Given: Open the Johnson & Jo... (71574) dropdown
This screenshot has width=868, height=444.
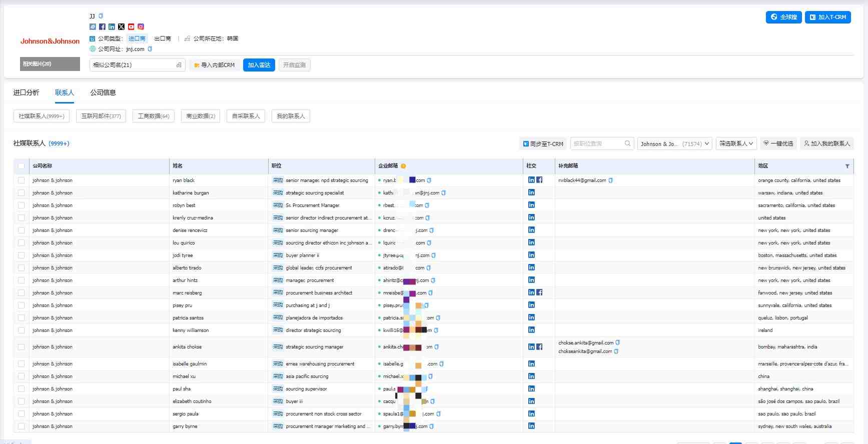Looking at the screenshot, I should (674, 143).
